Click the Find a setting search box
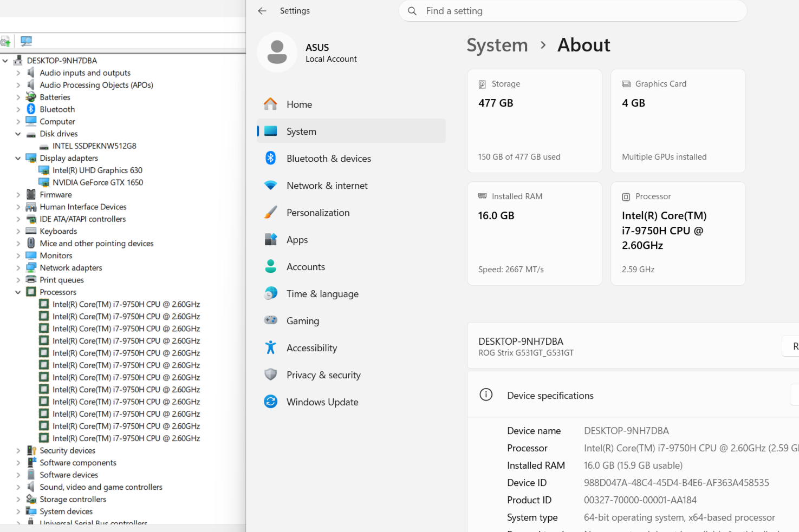 pos(573,11)
